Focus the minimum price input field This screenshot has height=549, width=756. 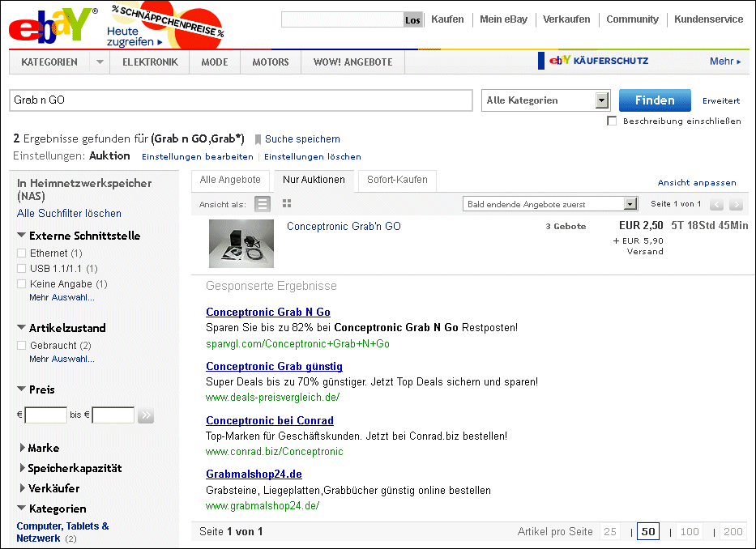(x=46, y=415)
